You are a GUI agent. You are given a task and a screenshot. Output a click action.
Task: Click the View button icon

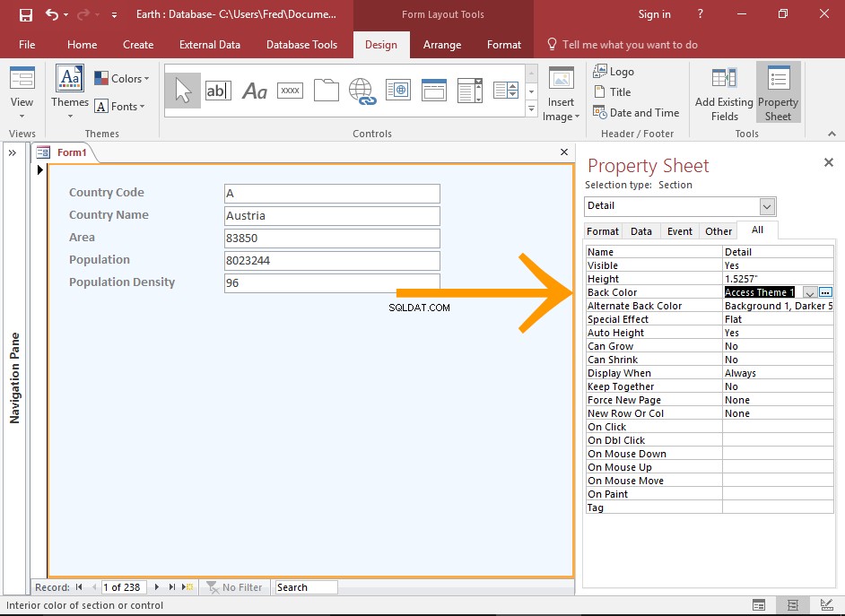tap(22, 79)
